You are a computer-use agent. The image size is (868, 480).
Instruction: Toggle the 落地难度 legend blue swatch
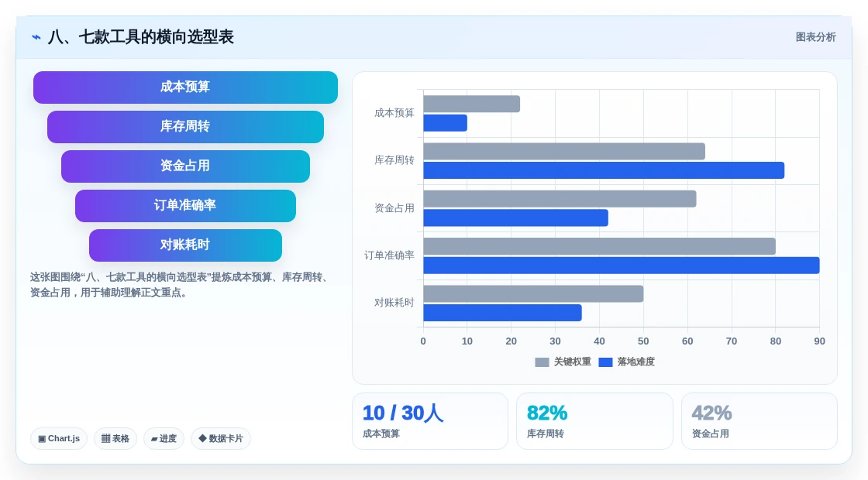605,362
